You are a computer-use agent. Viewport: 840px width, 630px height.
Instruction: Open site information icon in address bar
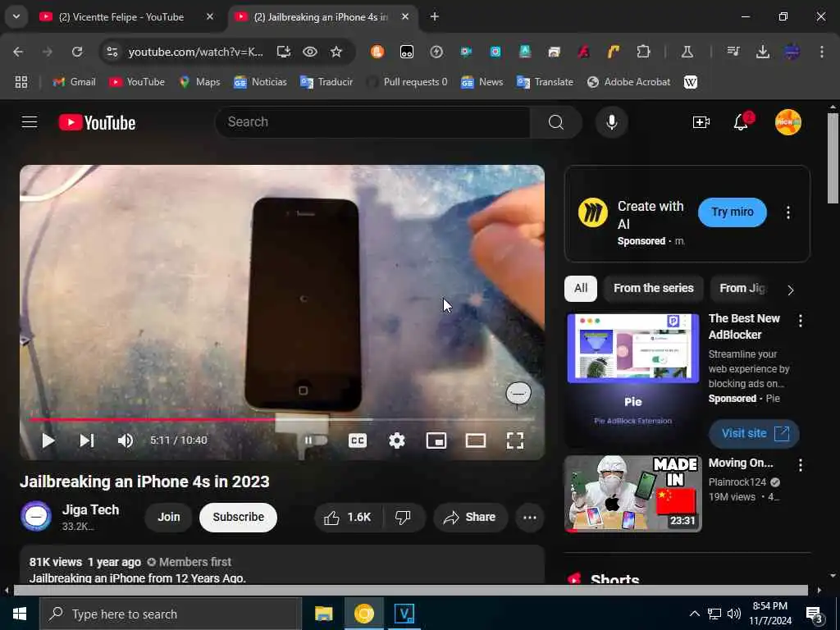coord(112,52)
